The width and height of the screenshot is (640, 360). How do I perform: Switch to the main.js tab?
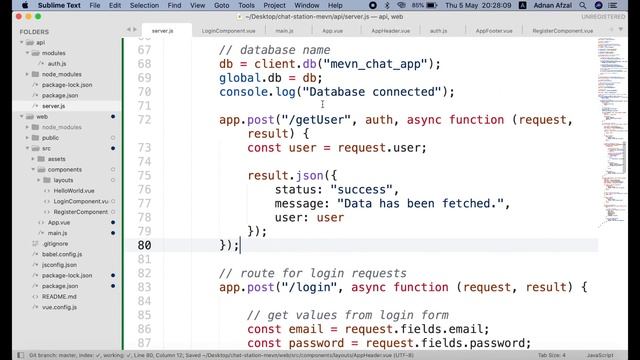[284, 31]
